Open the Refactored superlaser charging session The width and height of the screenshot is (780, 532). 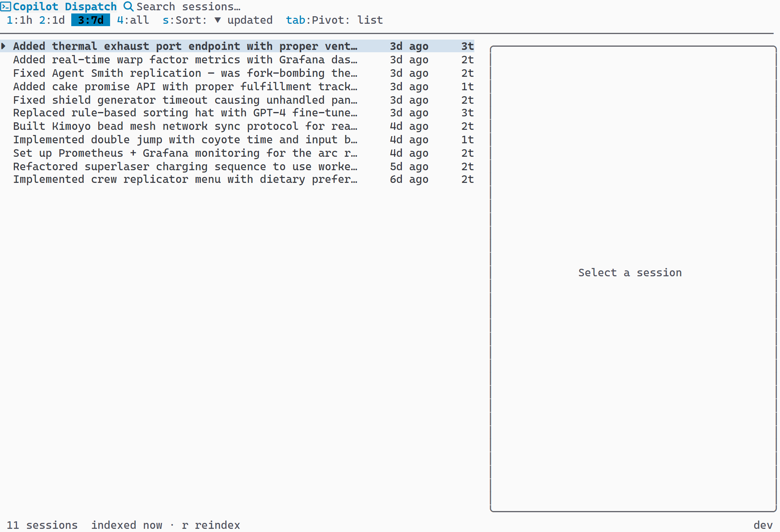185,166
